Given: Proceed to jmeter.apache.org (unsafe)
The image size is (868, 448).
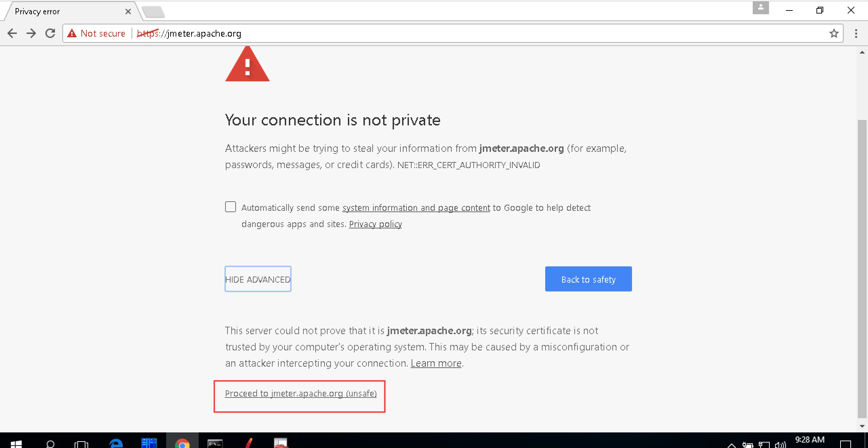Looking at the screenshot, I should [300, 393].
